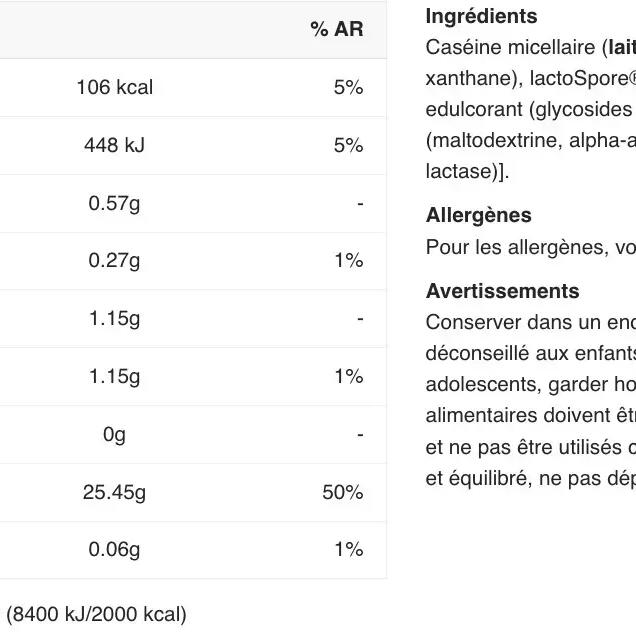Viewport: 636px width, 636px height.
Task: Click the 0.27g value cell
Action: (x=114, y=260)
